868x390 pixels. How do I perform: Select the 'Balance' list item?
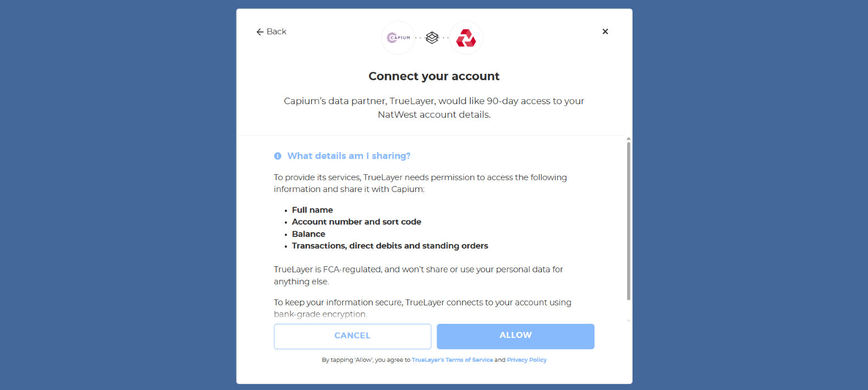pyautogui.click(x=309, y=234)
